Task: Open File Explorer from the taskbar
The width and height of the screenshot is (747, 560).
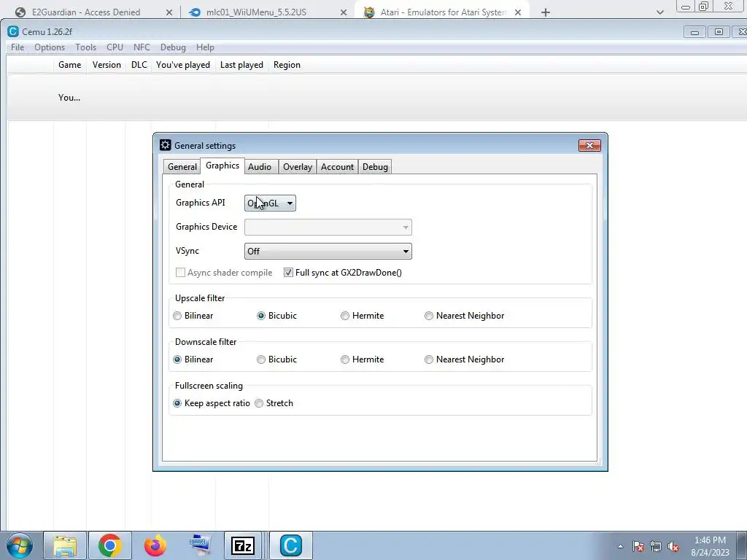Action: (65, 545)
